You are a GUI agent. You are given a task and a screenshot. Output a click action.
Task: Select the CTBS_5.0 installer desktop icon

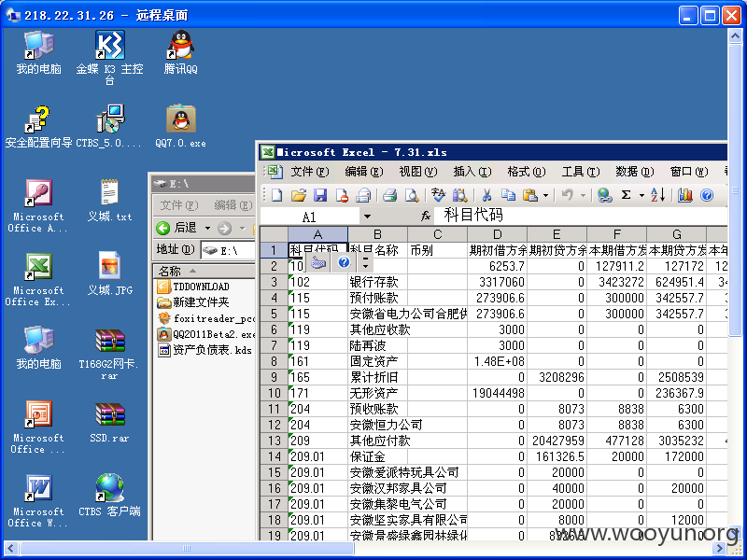[109, 127]
